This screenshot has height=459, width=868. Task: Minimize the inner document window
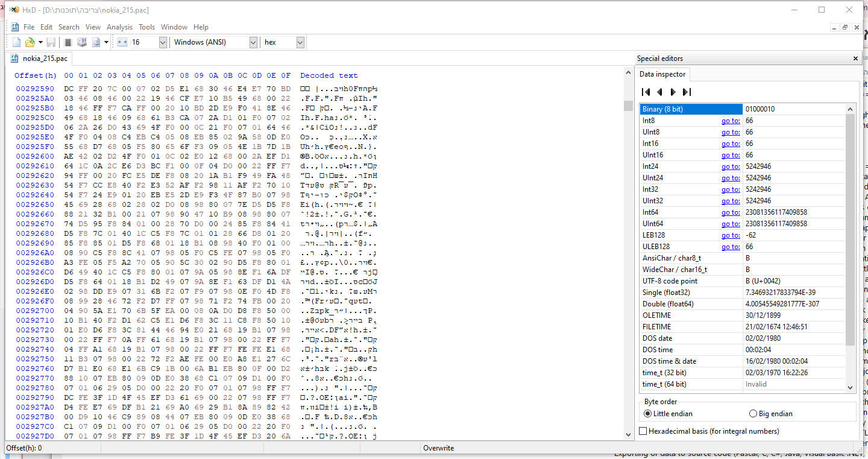835,27
